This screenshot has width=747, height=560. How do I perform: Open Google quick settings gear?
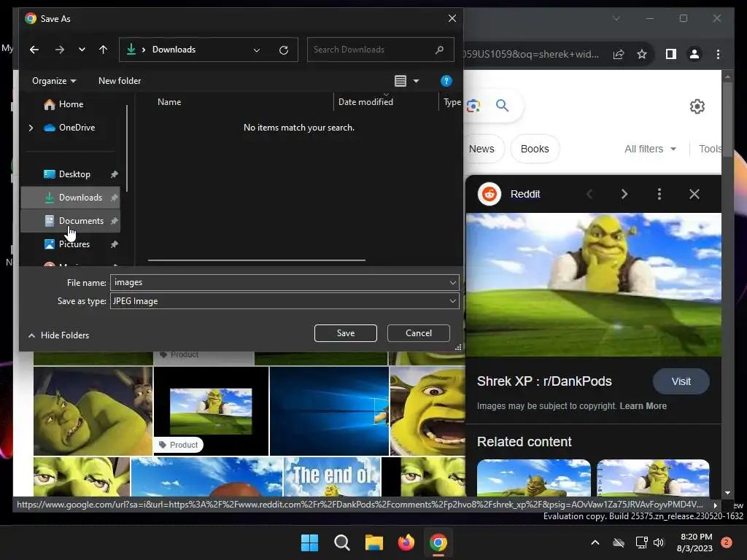click(697, 106)
